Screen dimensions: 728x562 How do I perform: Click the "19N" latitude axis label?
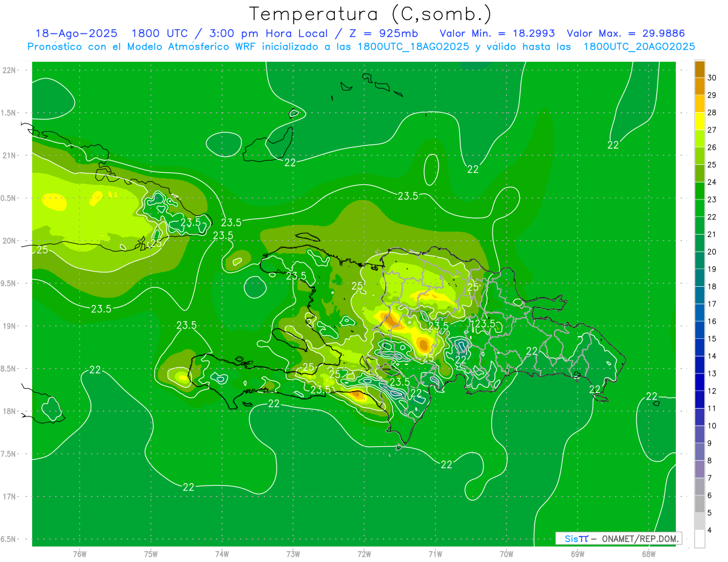point(10,326)
